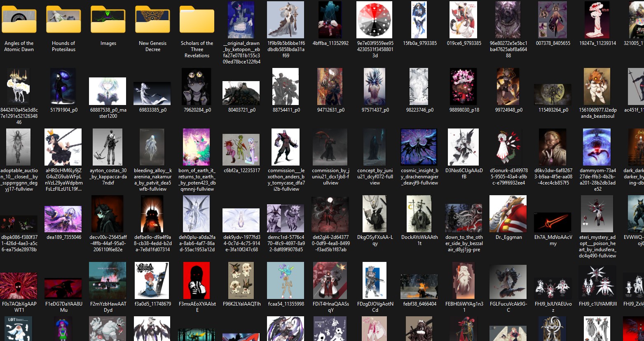Select the det2gl4-2d64377 image thumbnail

pyautogui.click(x=330, y=214)
